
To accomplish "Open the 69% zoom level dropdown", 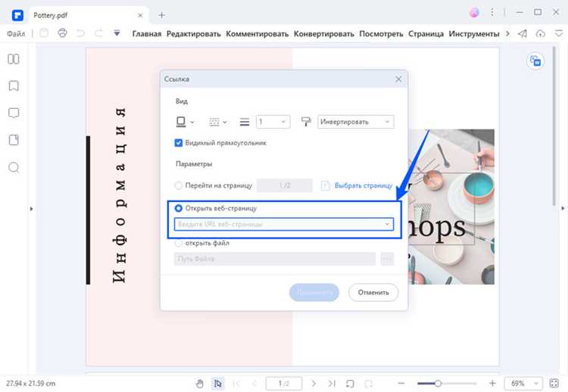I will (523, 384).
